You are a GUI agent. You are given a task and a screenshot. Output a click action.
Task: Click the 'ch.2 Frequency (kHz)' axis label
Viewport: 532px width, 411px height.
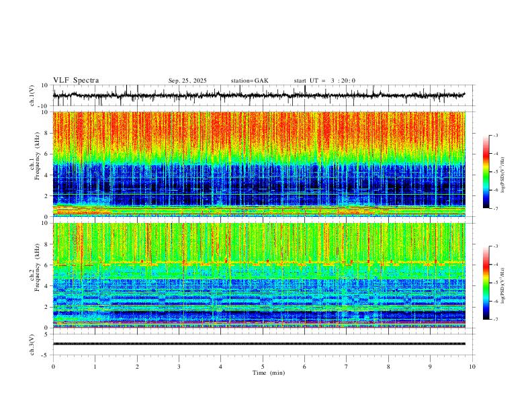coord(35,267)
